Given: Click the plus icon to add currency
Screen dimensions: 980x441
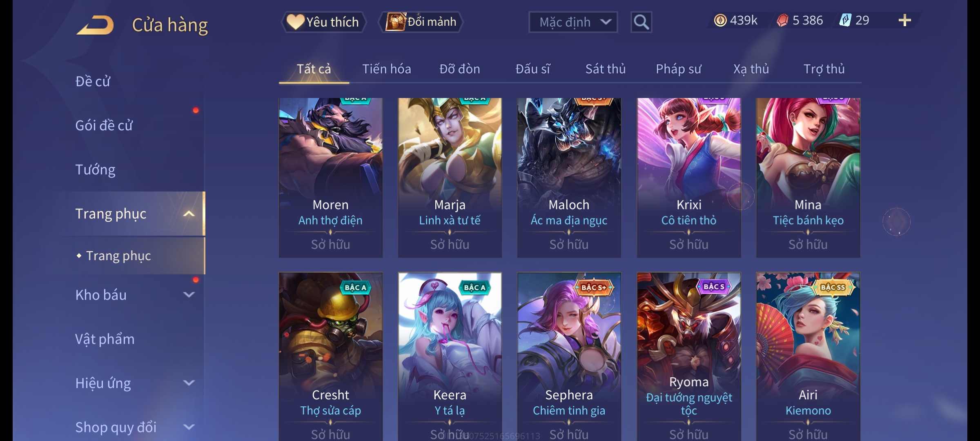Looking at the screenshot, I should (x=905, y=20).
